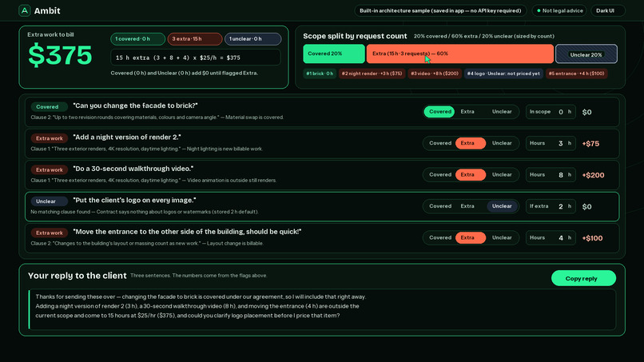This screenshot has height=362, width=644.
Task: Mark walkthrough video request as Unclear
Action: coord(502,175)
